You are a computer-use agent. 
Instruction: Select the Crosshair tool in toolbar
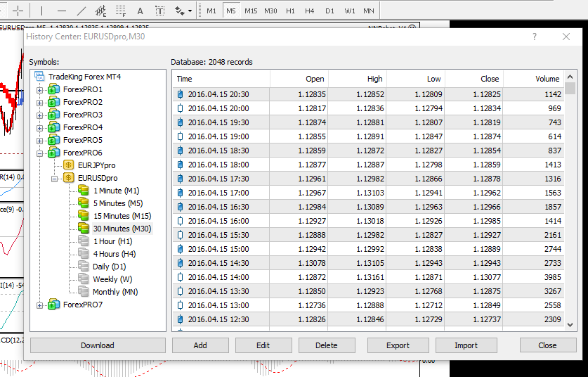coord(18,11)
